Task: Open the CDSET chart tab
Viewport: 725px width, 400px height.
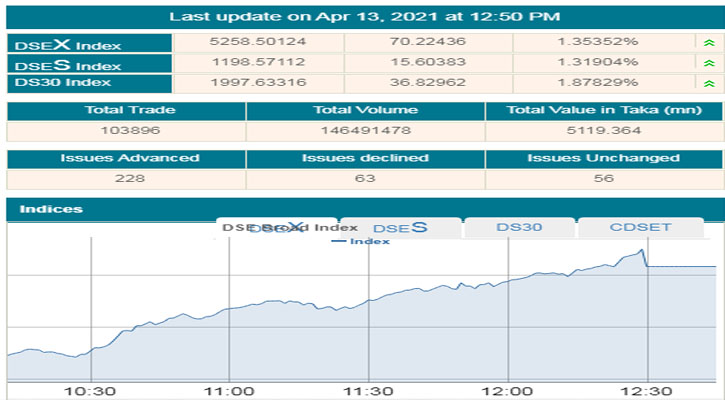Action: coord(640,228)
